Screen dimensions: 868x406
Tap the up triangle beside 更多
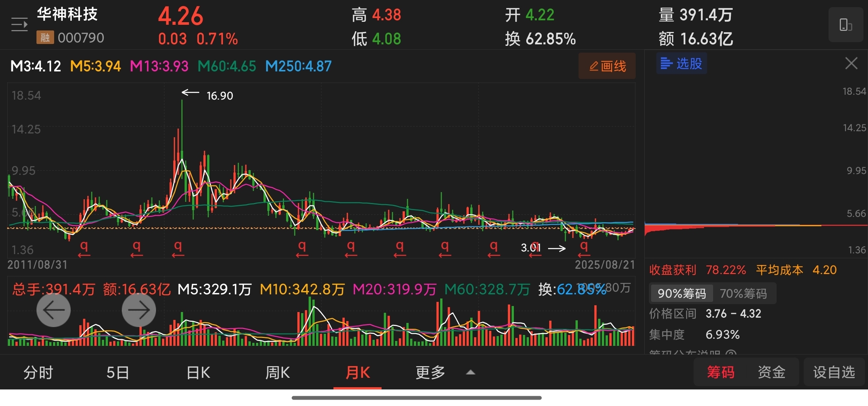471,373
